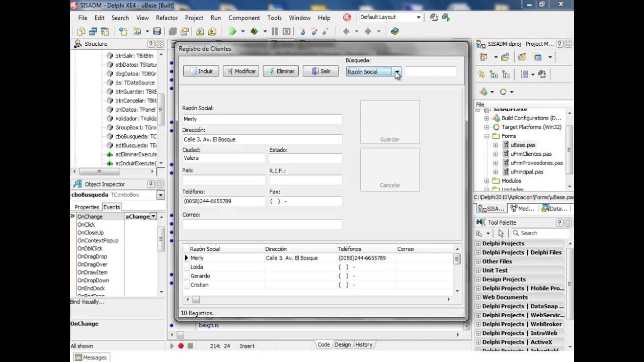Click the Set Debug Desktop icon
This screenshot has width=644, height=362.
tap(446, 18)
